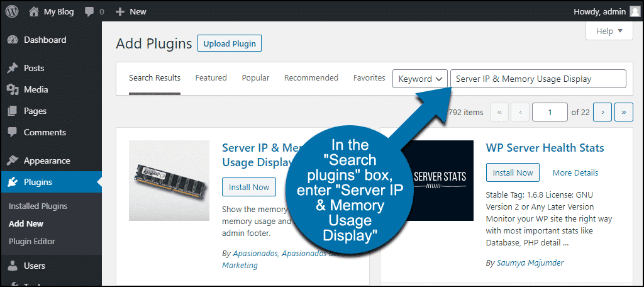This screenshot has height=287, width=644.
Task: Click the Media icon in sidebar
Action: [13, 89]
